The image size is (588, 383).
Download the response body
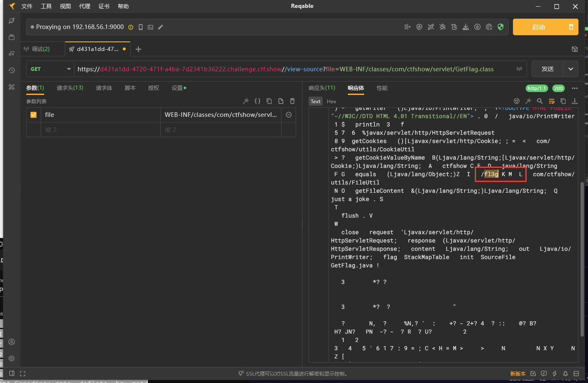click(575, 101)
